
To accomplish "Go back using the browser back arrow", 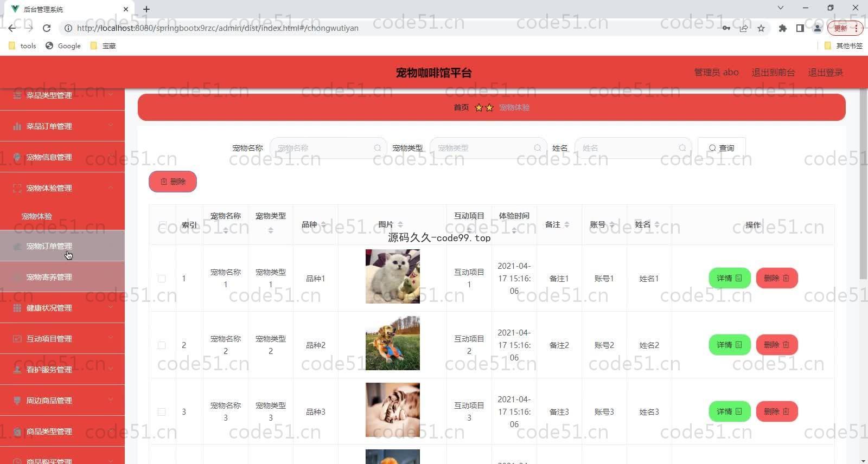I will point(12,28).
